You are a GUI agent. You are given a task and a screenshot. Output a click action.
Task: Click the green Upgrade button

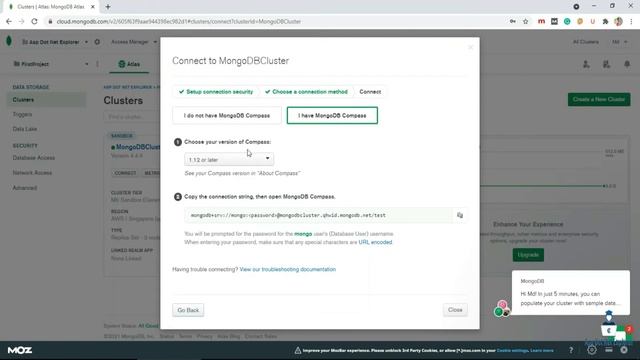pos(528,255)
